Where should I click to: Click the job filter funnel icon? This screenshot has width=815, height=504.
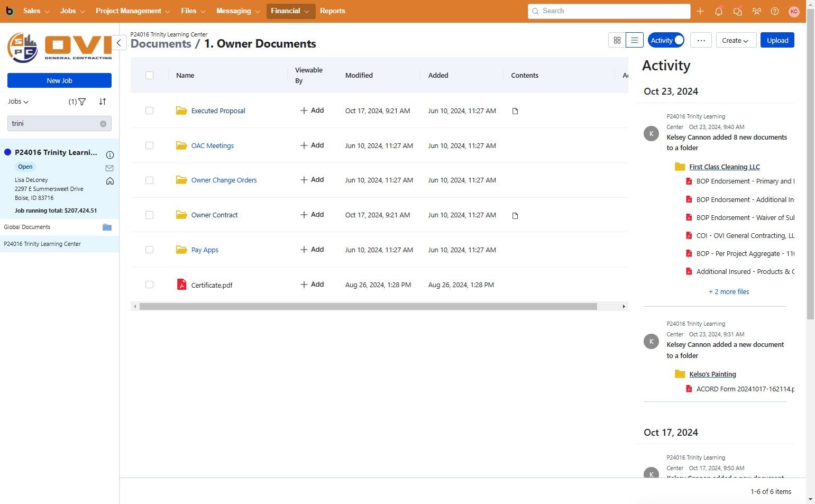click(x=82, y=102)
